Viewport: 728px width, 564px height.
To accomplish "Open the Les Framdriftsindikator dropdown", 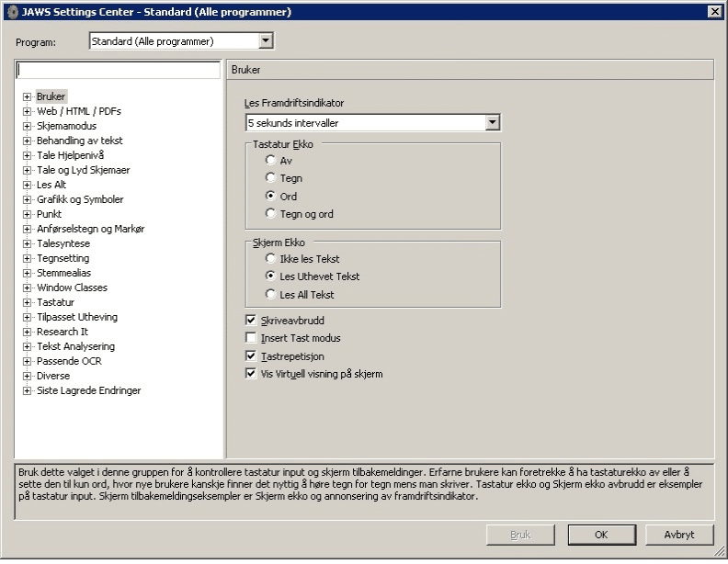I will 492,122.
